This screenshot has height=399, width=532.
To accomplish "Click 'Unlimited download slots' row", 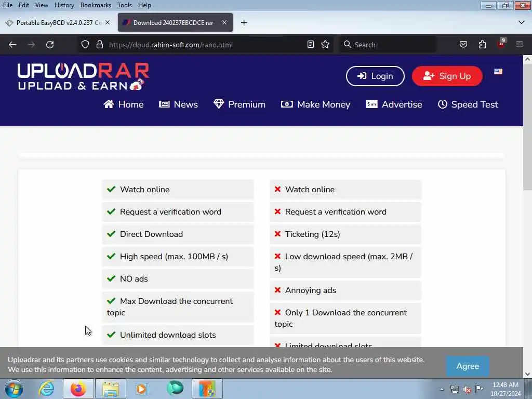I will point(178,335).
